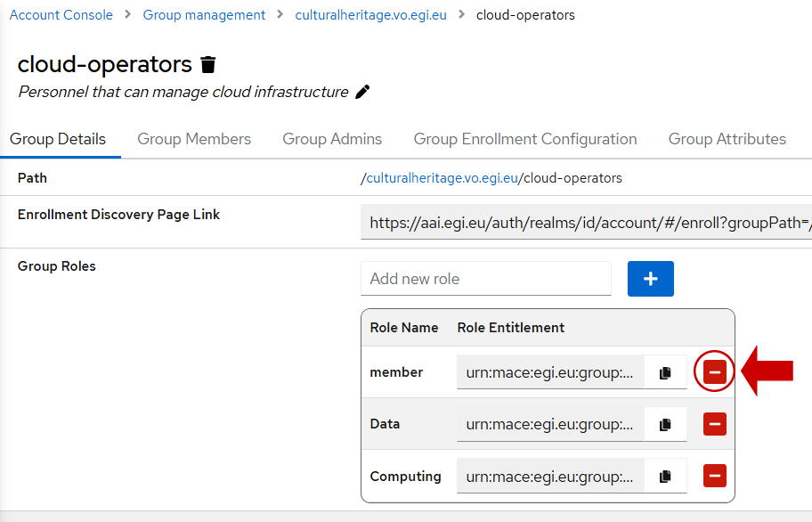The image size is (812, 522).
Task: Remove the Computing role
Action: tap(715, 476)
